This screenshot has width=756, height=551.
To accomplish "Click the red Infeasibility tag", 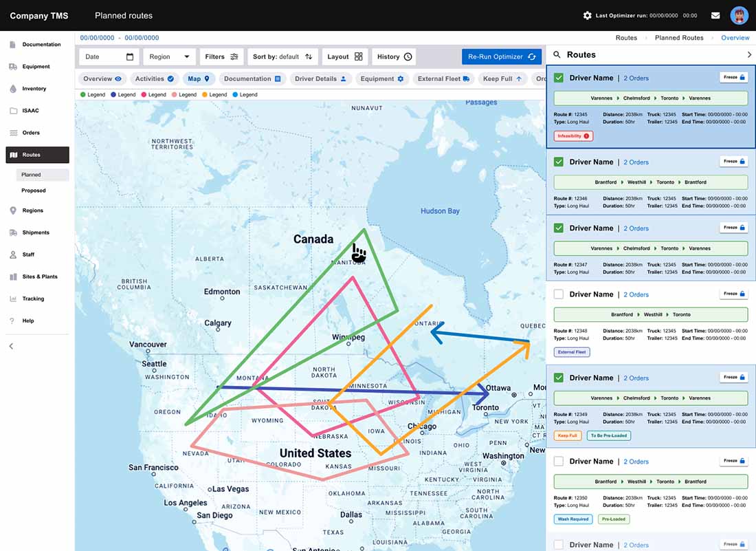I will coord(573,136).
